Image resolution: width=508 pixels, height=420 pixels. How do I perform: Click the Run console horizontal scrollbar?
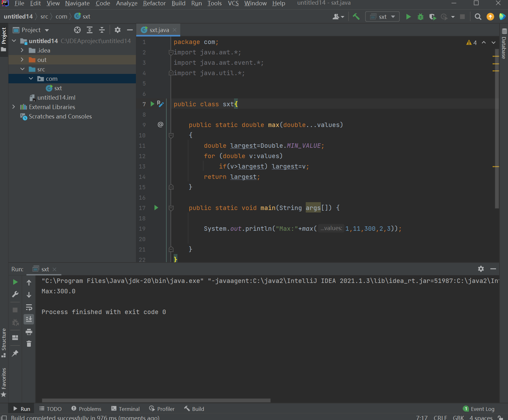pos(156,401)
